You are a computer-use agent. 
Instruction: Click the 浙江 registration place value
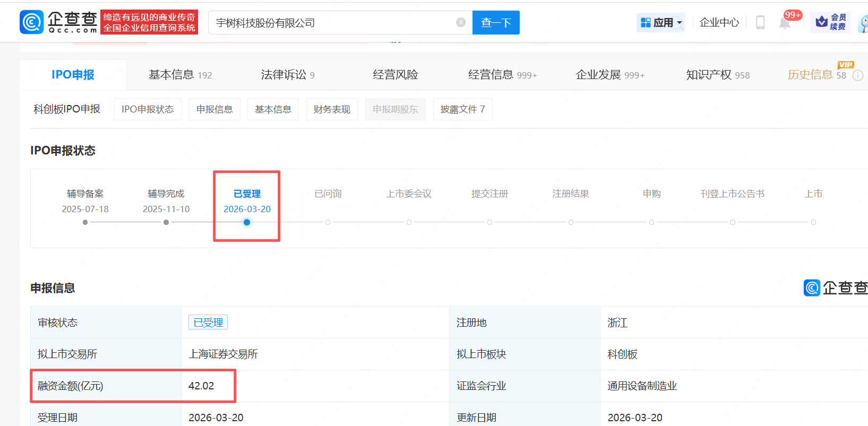pos(617,323)
